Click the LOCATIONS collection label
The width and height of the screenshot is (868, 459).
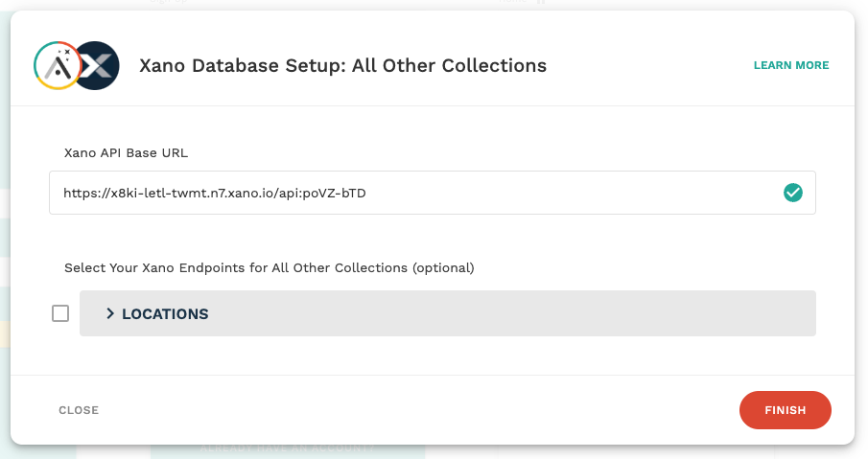[165, 313]
